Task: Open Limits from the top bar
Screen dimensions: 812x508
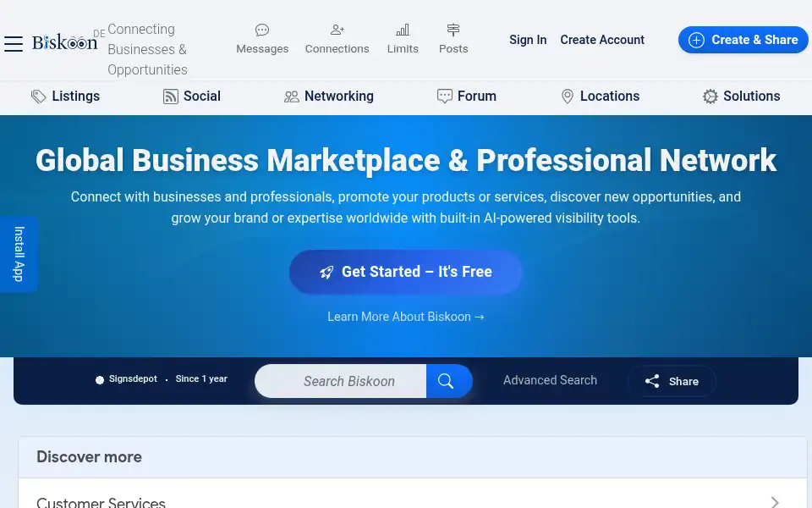Action: (x=403, y=40)
